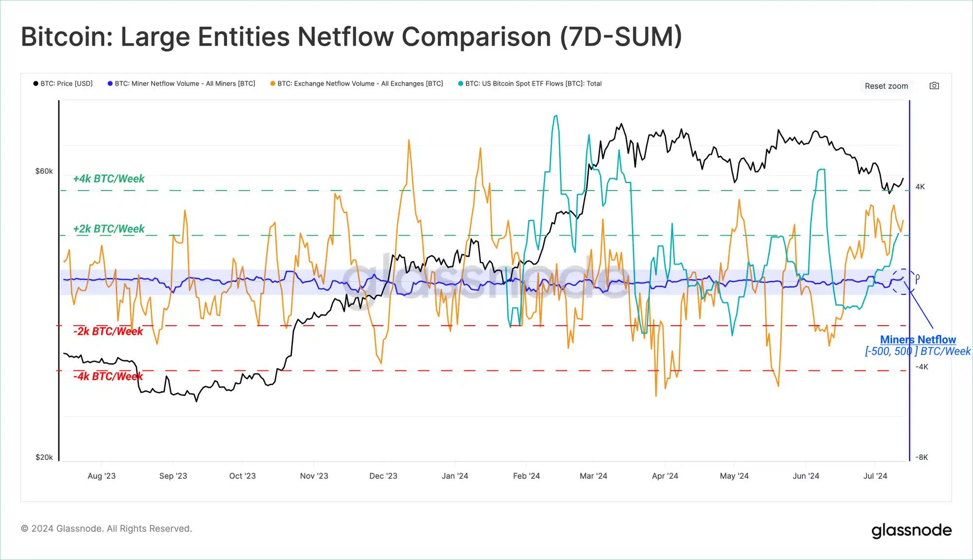Viewport: 973px width, 560px height.
Task: Toggle the Miner Netflow Volume legend entry
Action: coord(181,84)
